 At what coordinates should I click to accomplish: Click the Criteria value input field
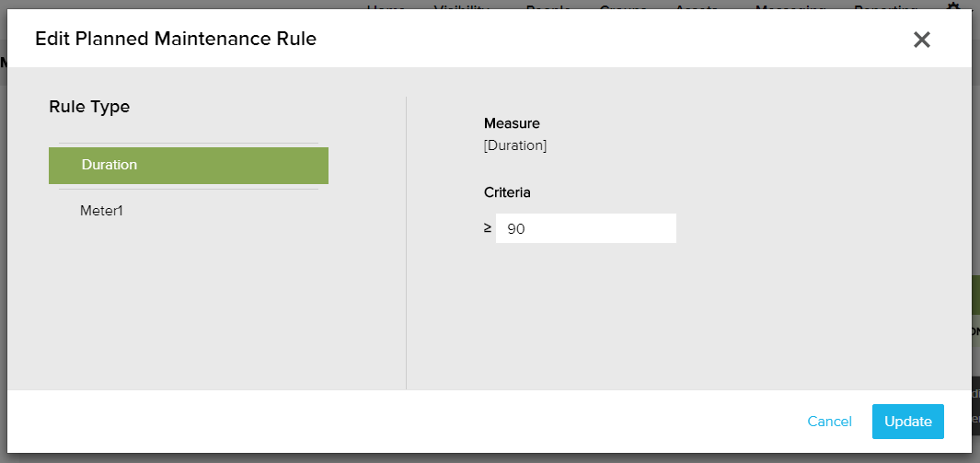click(585, 228)
